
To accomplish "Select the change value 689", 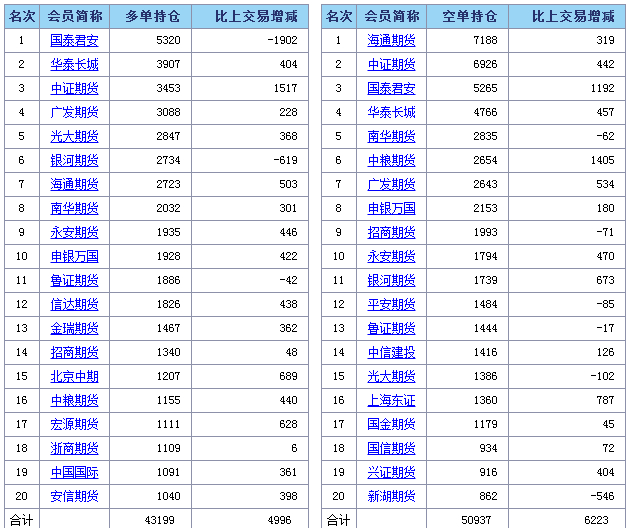I will click(x=288, y=376).
